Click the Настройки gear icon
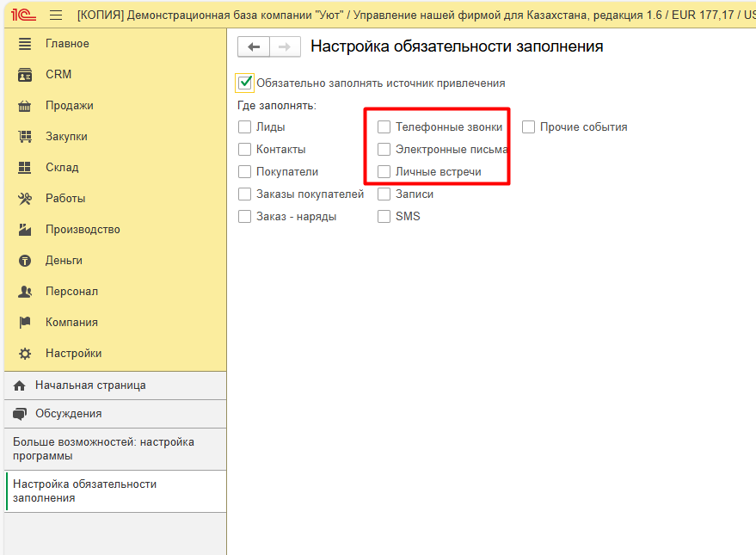The image size is (756, 555). pos(25,354)
